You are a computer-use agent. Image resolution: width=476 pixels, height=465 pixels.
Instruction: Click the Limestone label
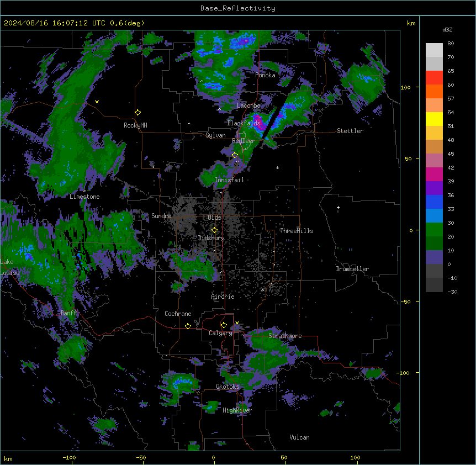coord(84,197)
